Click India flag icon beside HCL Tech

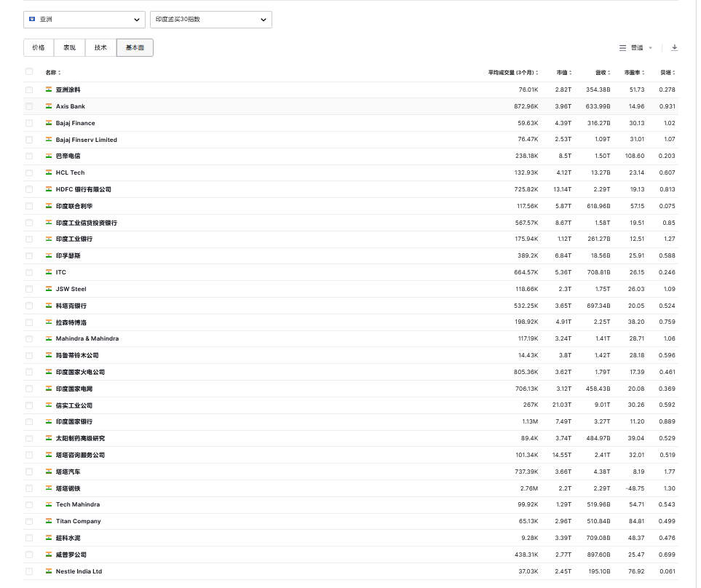[x=49, y=172]
